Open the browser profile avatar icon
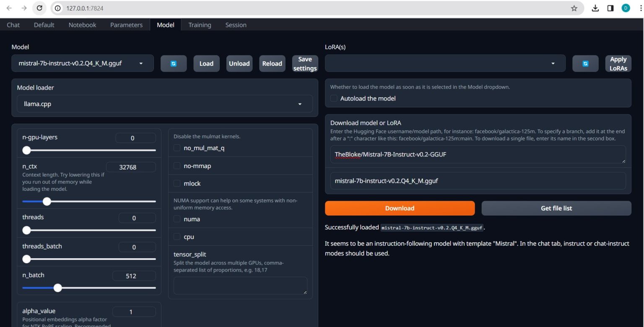 click(626, 8)
